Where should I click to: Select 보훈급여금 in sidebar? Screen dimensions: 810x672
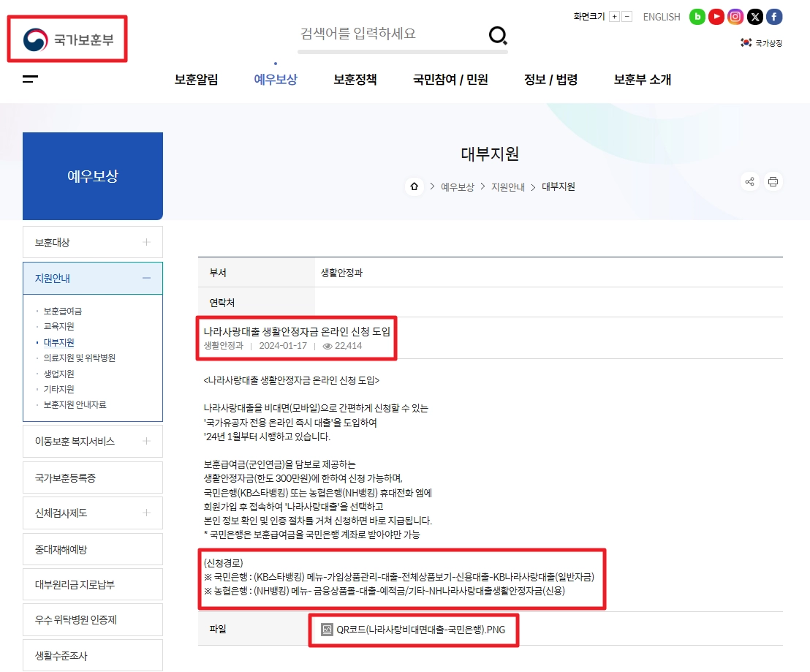(x=63, y=311)
